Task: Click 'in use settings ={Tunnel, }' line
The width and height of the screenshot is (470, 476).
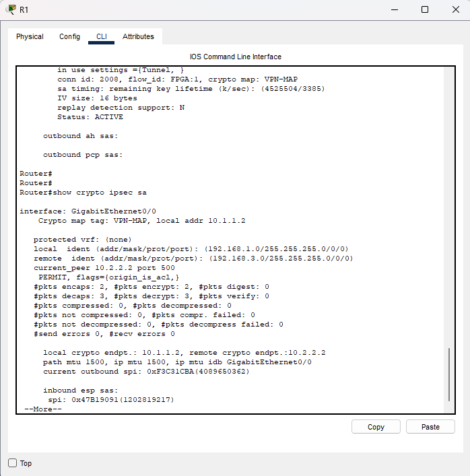Action: [121, 70]
